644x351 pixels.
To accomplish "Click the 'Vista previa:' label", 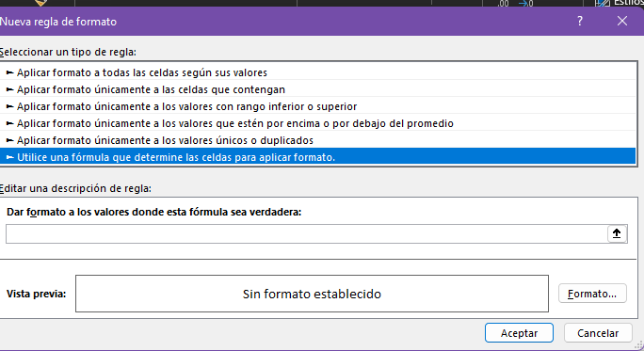I will click(36, 294).
